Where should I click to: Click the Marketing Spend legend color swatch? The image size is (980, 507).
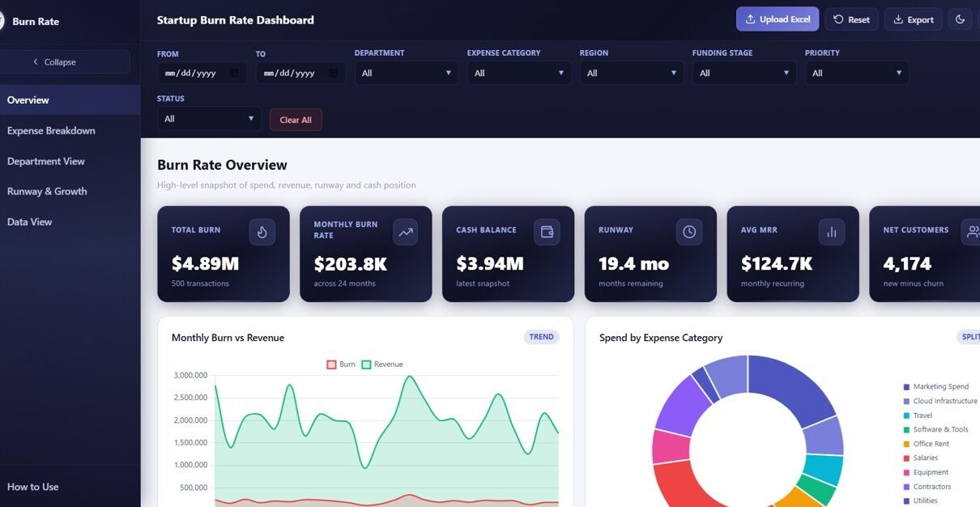[906, 387]
